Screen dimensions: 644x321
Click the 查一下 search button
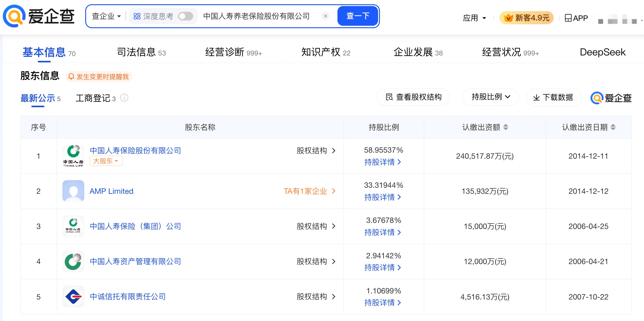coord(358,16)
